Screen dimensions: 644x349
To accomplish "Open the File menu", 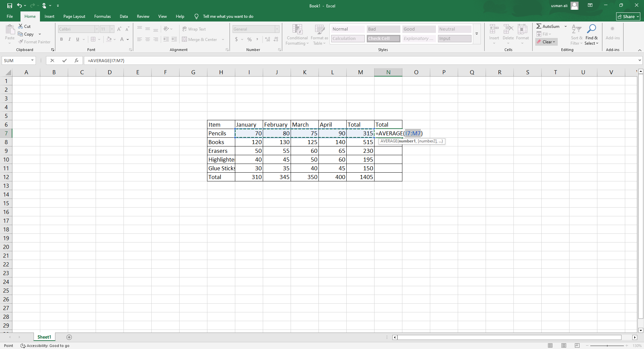I will [x=10, y=16].
